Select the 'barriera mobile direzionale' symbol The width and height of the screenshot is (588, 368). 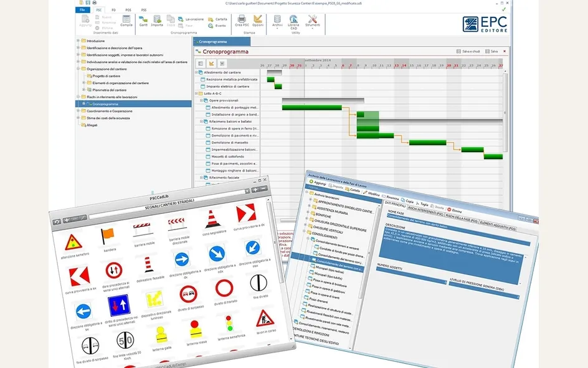click(x=177, y=224)
